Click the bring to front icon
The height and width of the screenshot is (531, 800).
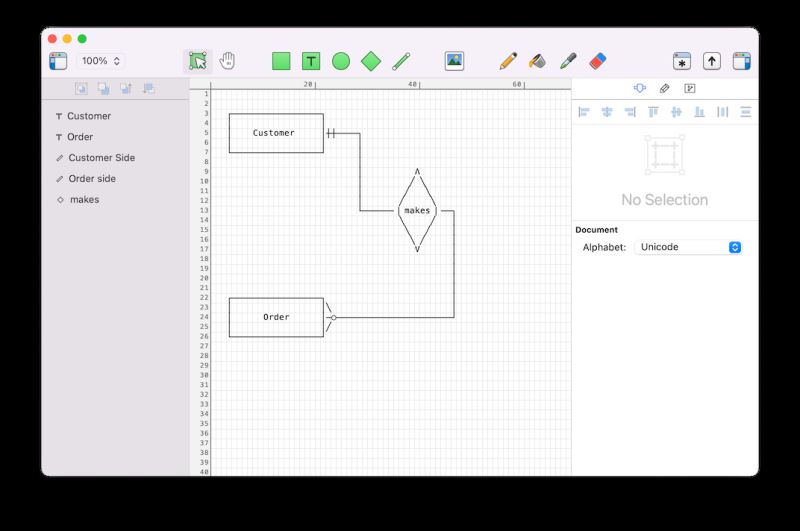point(81,89)
